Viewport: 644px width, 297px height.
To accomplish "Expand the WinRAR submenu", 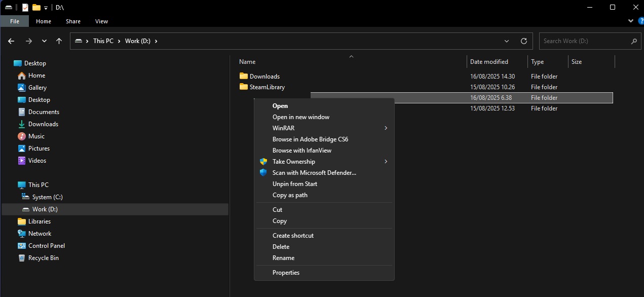I will (386, 128).
